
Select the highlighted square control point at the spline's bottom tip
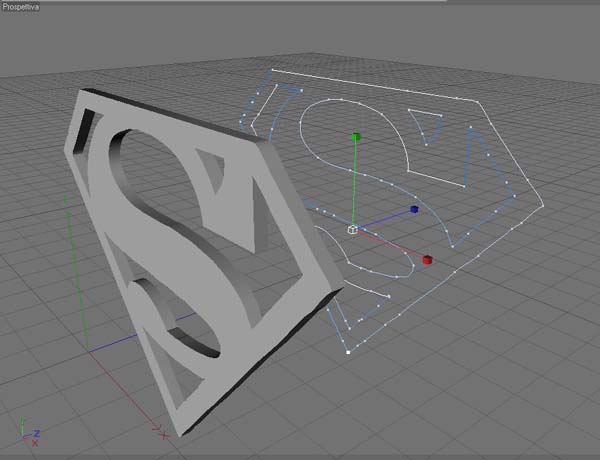[348, 352]
